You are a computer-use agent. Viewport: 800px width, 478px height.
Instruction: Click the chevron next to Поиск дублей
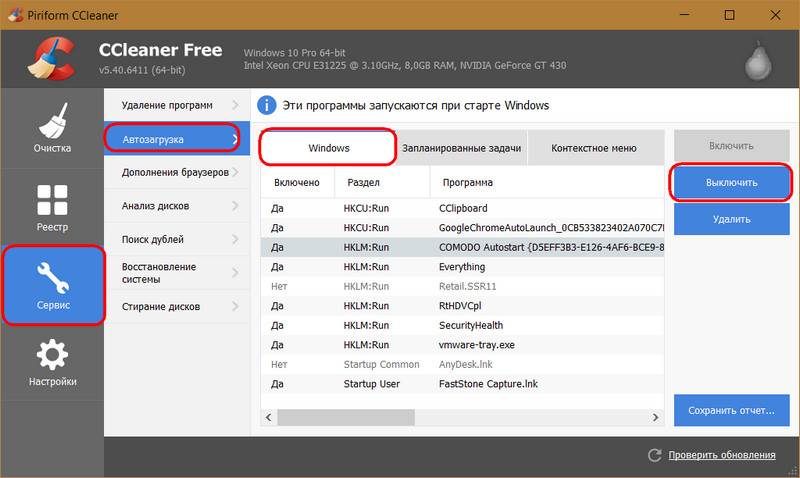(235, 239)
